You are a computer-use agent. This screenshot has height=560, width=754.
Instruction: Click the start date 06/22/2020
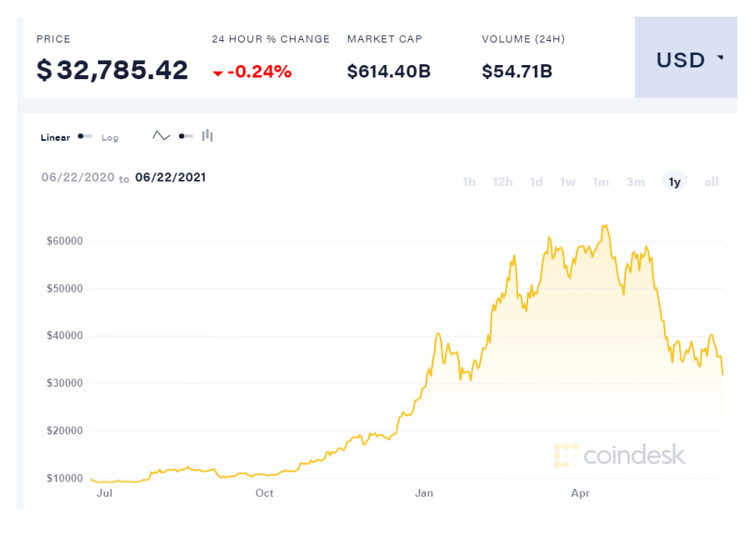(x=77, y=177)
